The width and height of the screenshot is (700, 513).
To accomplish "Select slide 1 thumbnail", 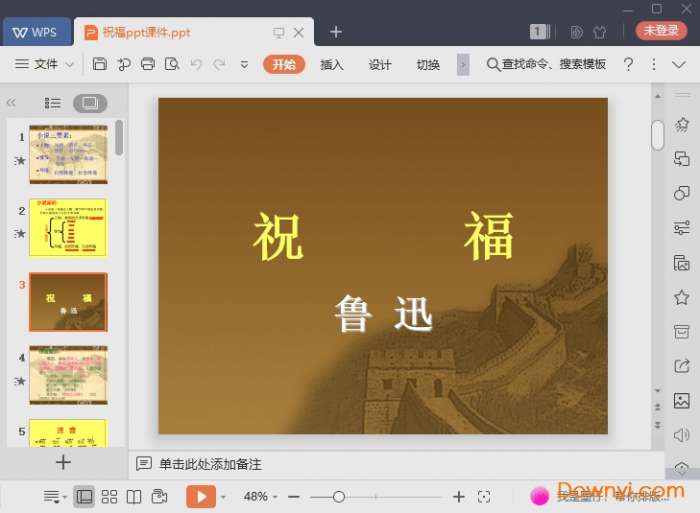I will [68, 154].
